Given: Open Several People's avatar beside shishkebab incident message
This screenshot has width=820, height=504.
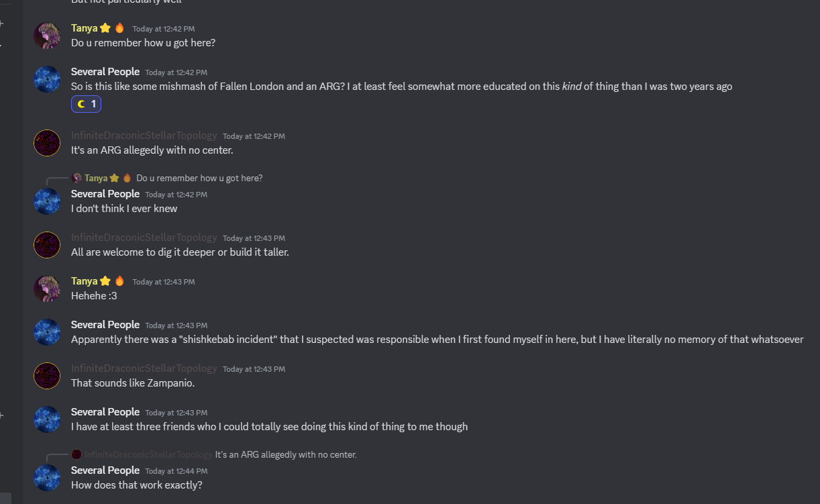Looking at the screenshot, I should (x=47, y=332).
